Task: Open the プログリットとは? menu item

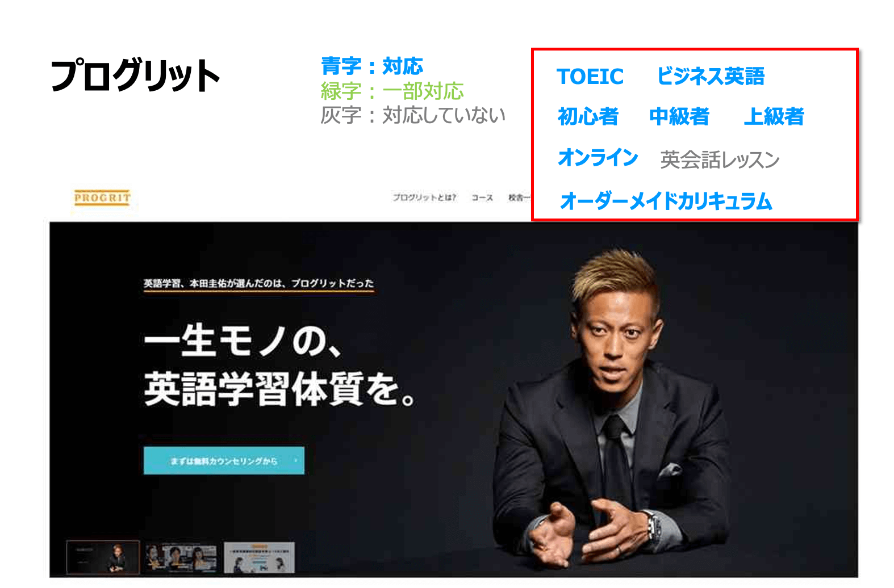Action: 424,198
